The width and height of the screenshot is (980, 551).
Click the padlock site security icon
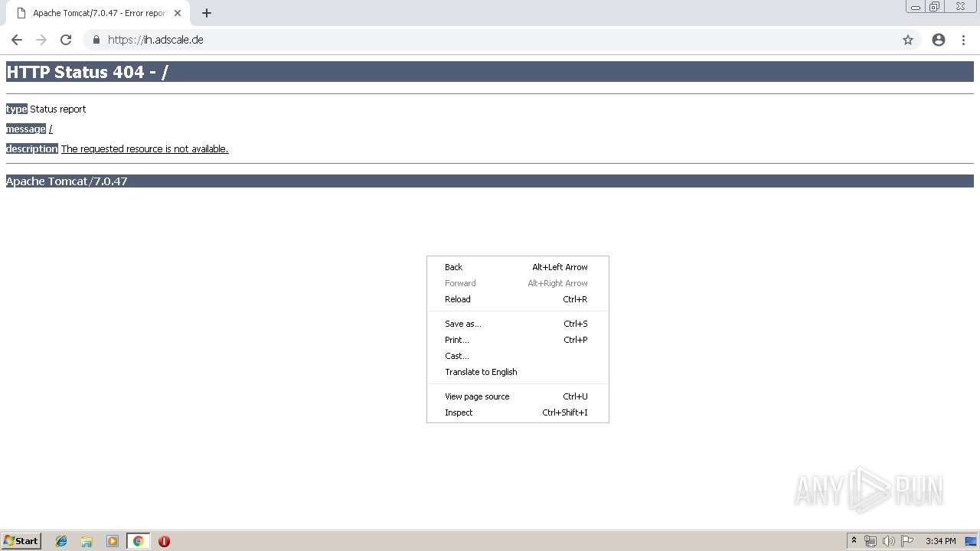(96, 40)
